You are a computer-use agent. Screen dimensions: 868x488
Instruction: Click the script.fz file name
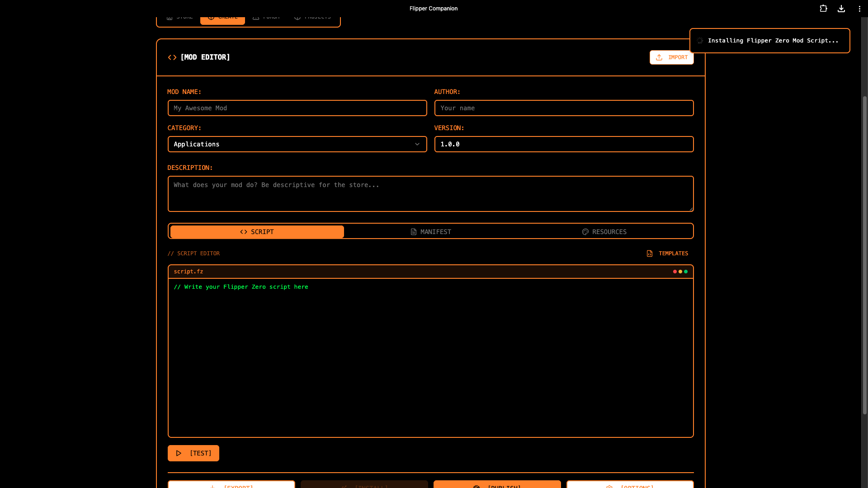189,272
